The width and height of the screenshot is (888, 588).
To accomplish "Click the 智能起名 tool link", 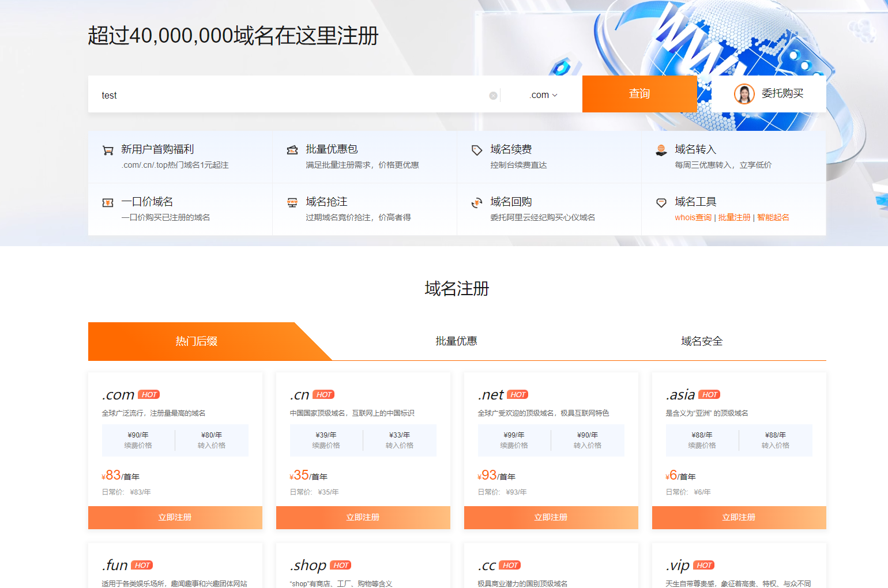I will click(773, 217).
